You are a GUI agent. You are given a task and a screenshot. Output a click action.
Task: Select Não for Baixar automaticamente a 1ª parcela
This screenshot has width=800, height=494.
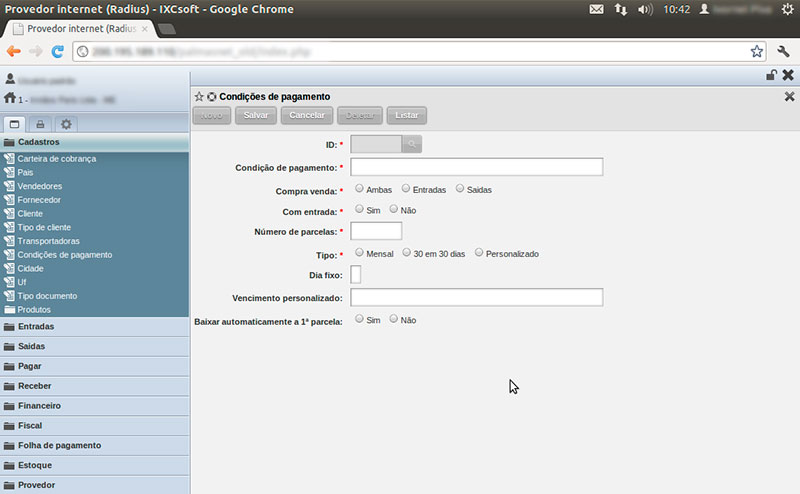coord(393,318)
